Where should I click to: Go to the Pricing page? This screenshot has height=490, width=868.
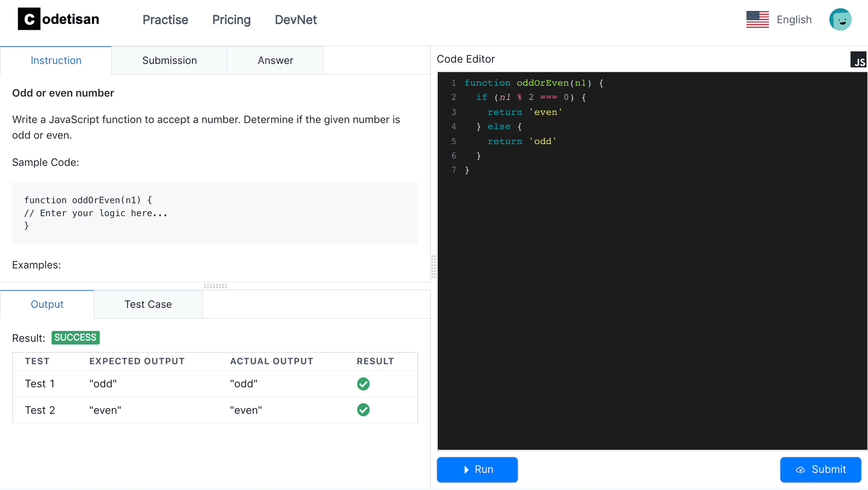coord(231,20)
